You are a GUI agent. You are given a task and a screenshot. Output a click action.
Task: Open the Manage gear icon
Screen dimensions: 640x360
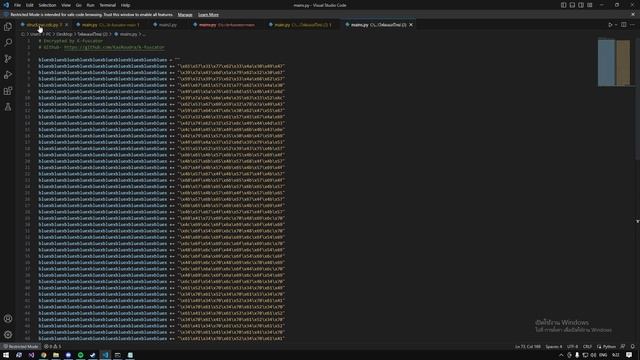click(8, 335)
